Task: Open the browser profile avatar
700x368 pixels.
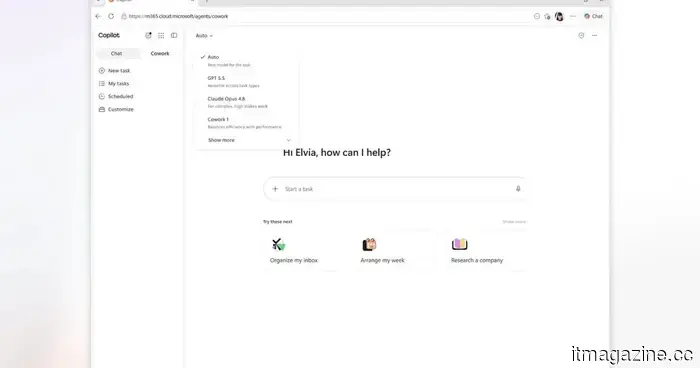Action: click(x=559, y=17)
